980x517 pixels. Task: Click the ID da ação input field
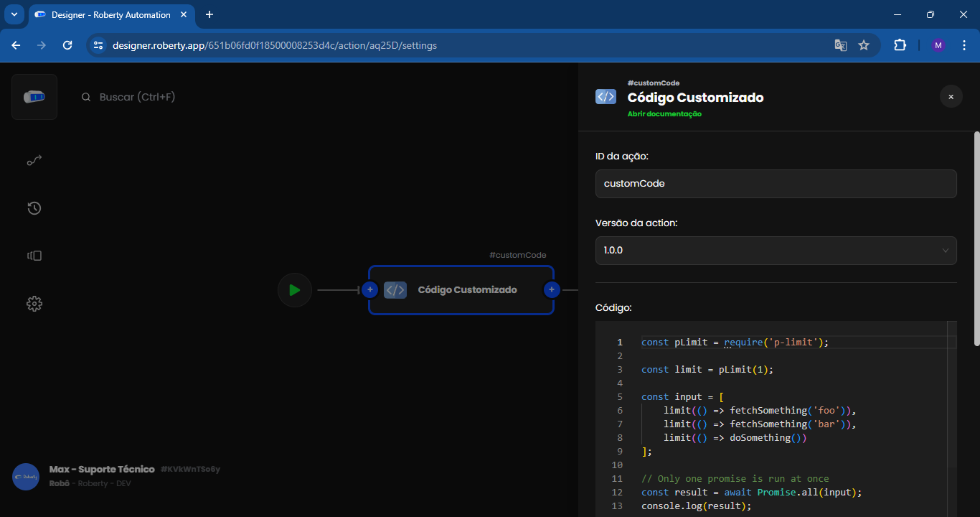click(x=776, y=184)
